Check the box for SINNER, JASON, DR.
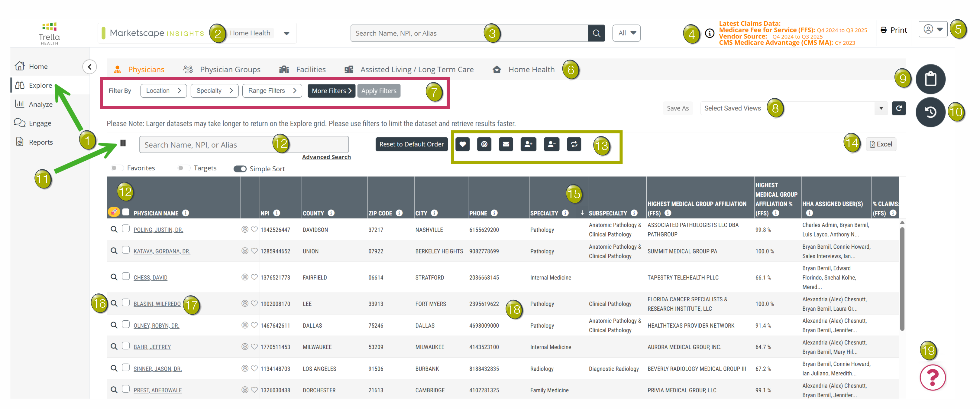The width and height of the screenshot is (980, 409). (125, 368)
